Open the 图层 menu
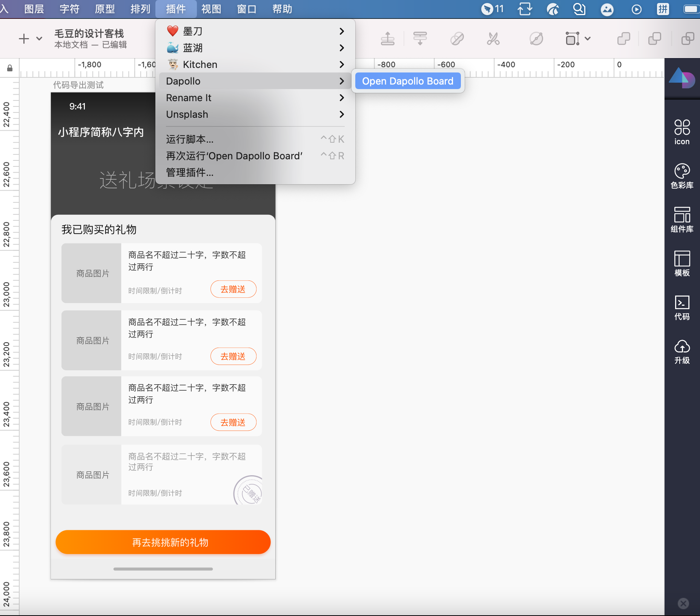The image size is (700, 616). (x=34, y=9)
